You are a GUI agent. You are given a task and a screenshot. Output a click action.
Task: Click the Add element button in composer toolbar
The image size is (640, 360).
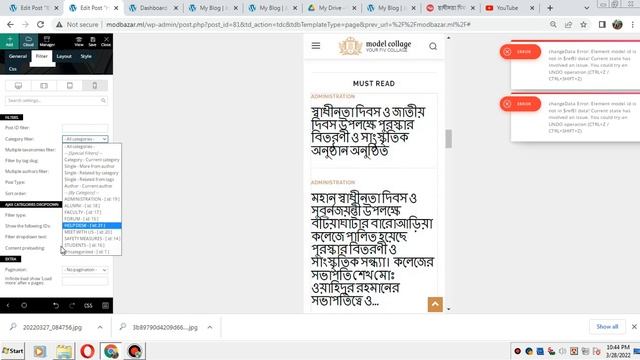point(9,41)
